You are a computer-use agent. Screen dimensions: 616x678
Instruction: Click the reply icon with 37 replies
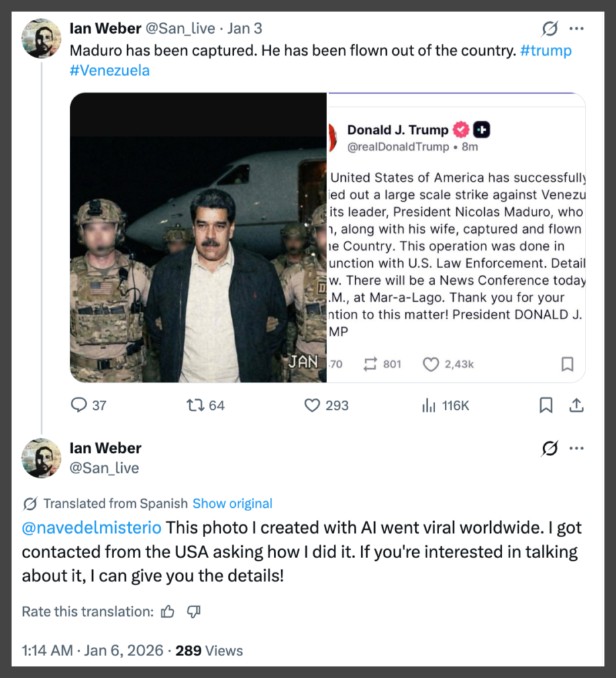click(79, 405)
